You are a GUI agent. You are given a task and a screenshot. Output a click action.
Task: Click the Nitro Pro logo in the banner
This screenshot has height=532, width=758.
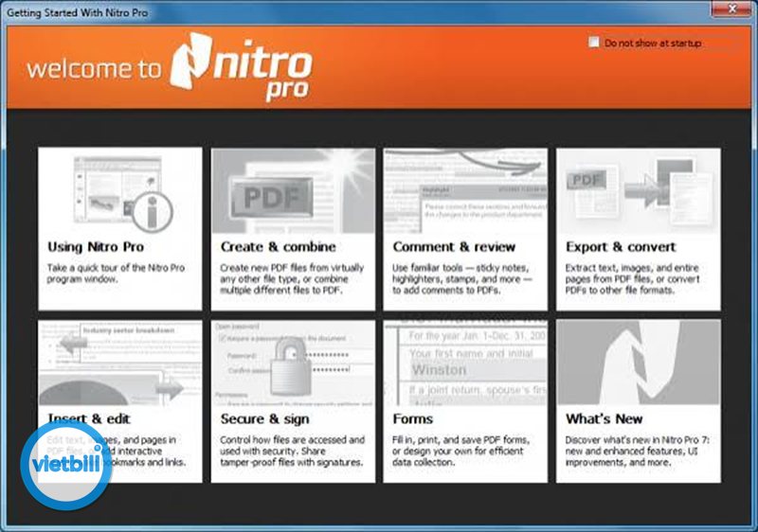click(x=242, y=66)
